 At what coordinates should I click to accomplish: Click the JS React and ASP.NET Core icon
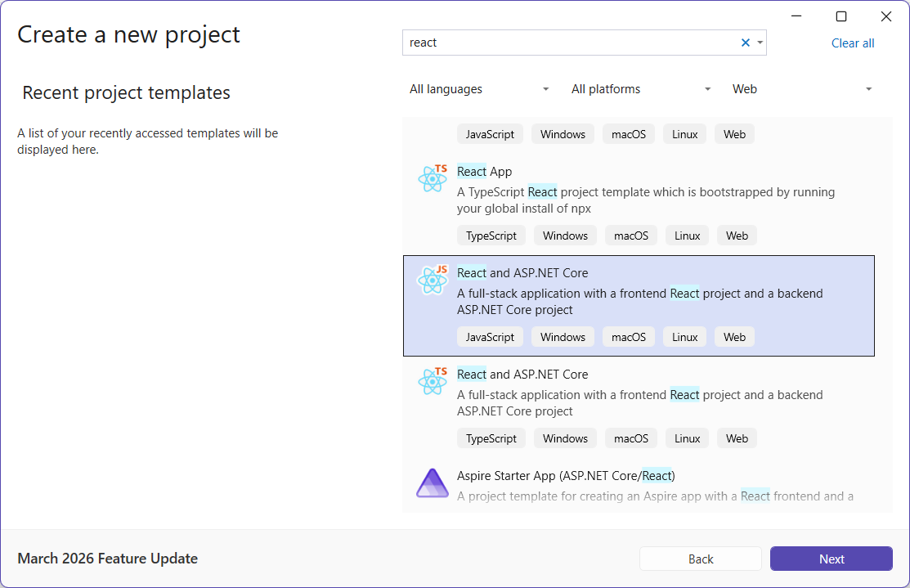[x=433, y=280]
